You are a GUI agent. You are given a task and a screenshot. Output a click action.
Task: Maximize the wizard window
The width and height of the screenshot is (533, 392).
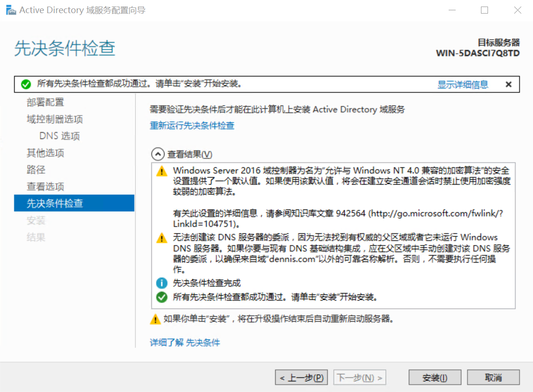[484, 10]
